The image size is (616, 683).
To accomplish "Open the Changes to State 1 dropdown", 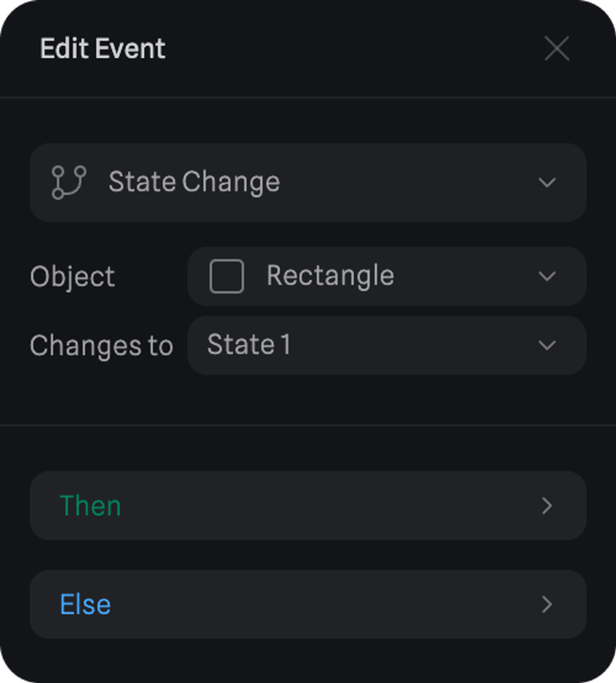I will [x=387, y=346].
